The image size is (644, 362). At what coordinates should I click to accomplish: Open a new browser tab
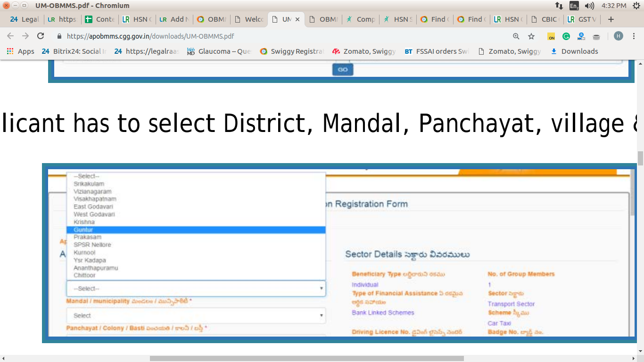pos(611,19)
